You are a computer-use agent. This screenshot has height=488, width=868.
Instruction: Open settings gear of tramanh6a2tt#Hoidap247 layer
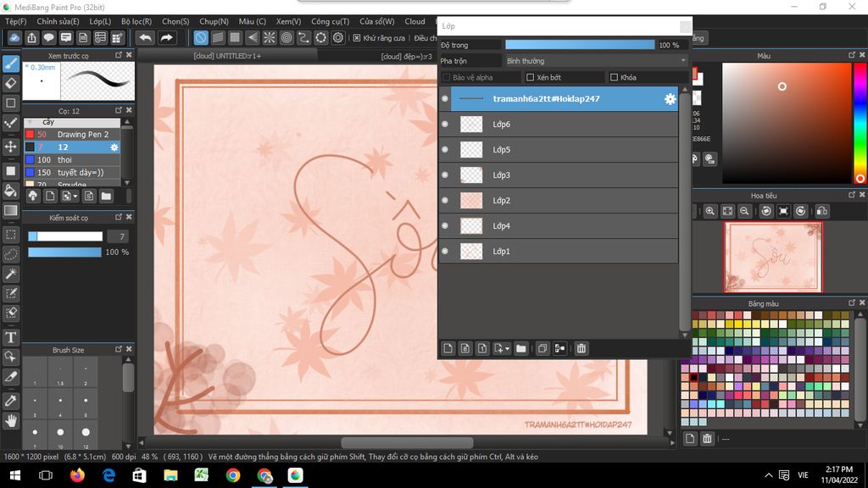coord(670,99)
